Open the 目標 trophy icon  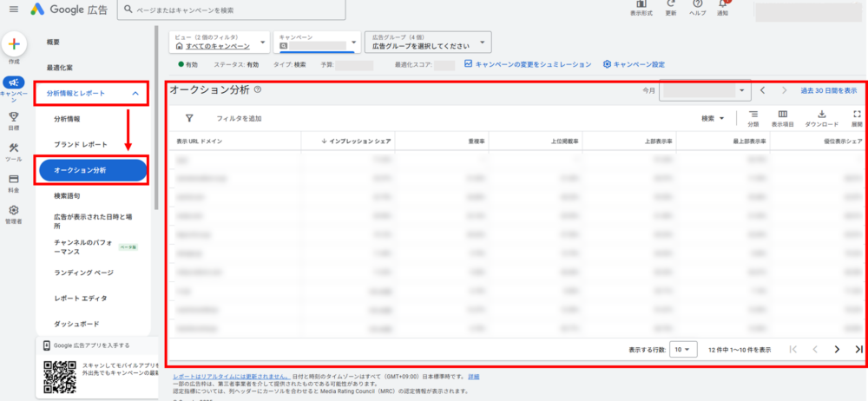[14, 117]
